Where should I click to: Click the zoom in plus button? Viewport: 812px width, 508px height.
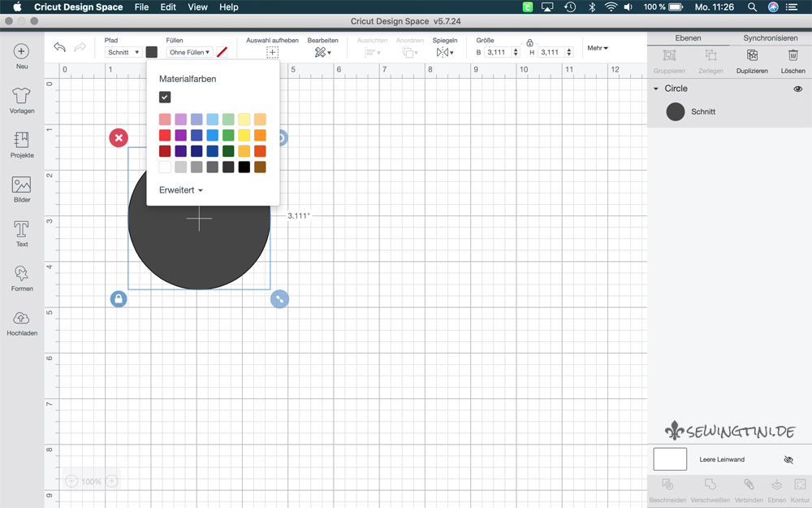(112, 481)
